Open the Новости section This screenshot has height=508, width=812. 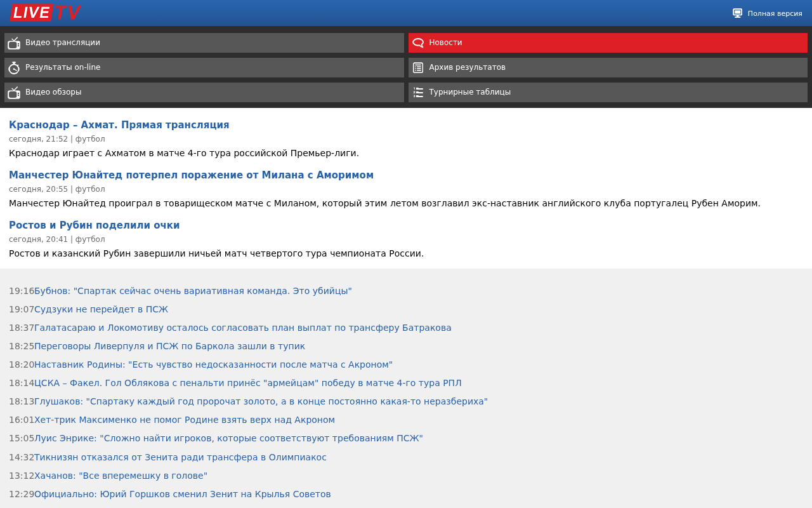pyautogui.click(x=608, y=43)
